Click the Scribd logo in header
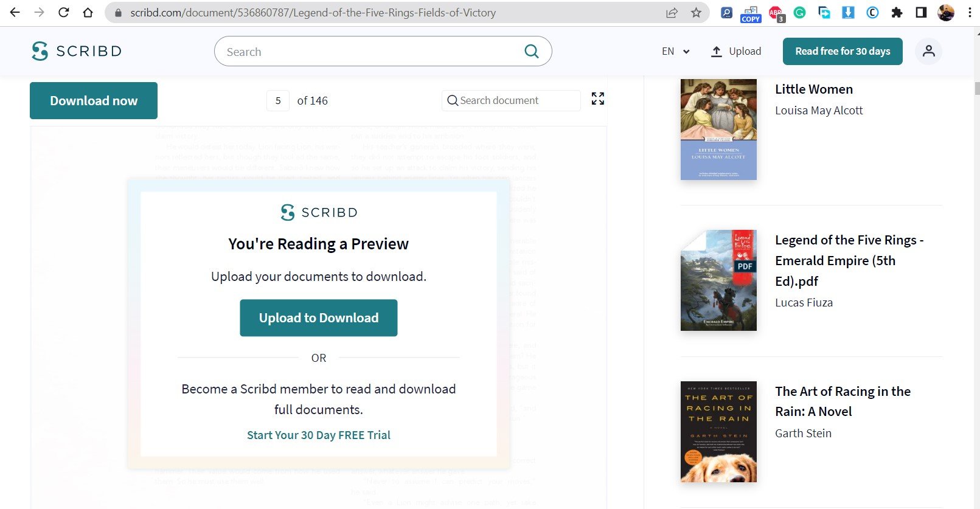The image size is (980, 509). (77, 51)
